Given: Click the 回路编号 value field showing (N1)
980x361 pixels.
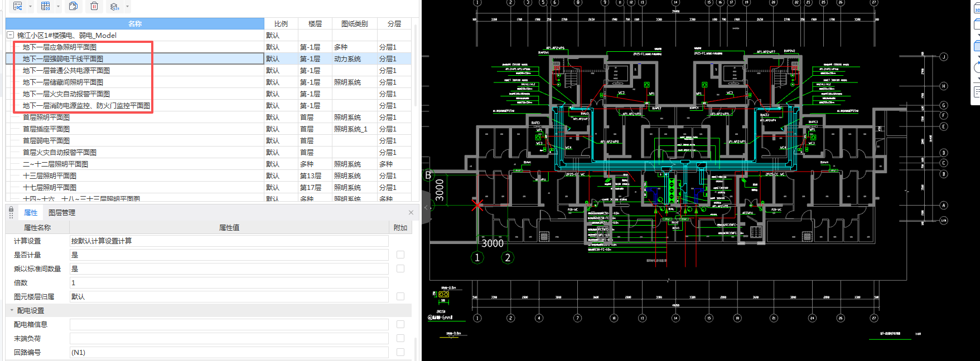Looking at the screenshot, I should coord(229,353).
